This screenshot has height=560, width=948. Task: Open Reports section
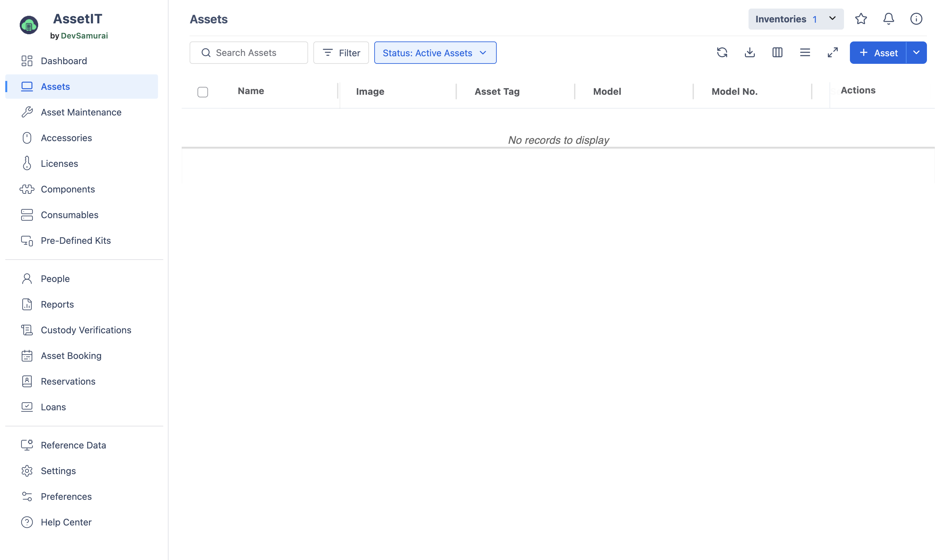coord(57,304)
